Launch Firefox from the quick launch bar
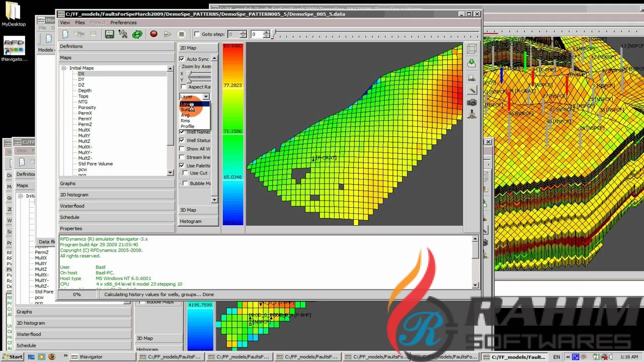Viewport: 644px width, 362px height. pyautogui.click(x=51, y=357)
